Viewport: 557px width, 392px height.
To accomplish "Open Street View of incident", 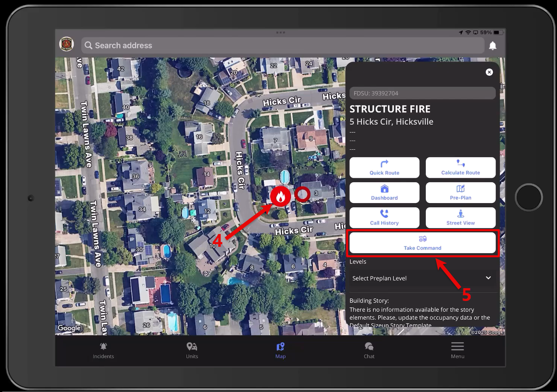I will click(x=460, y=218).
